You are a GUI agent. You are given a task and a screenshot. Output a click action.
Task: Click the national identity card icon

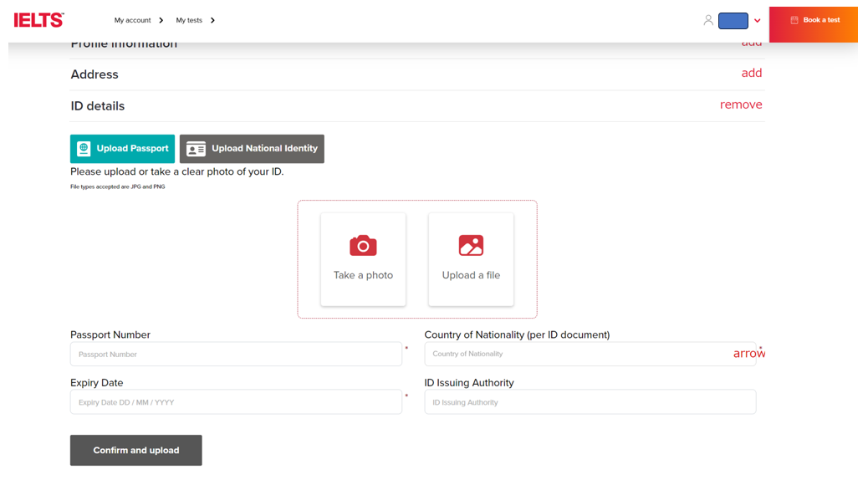(x=196, y=148)
